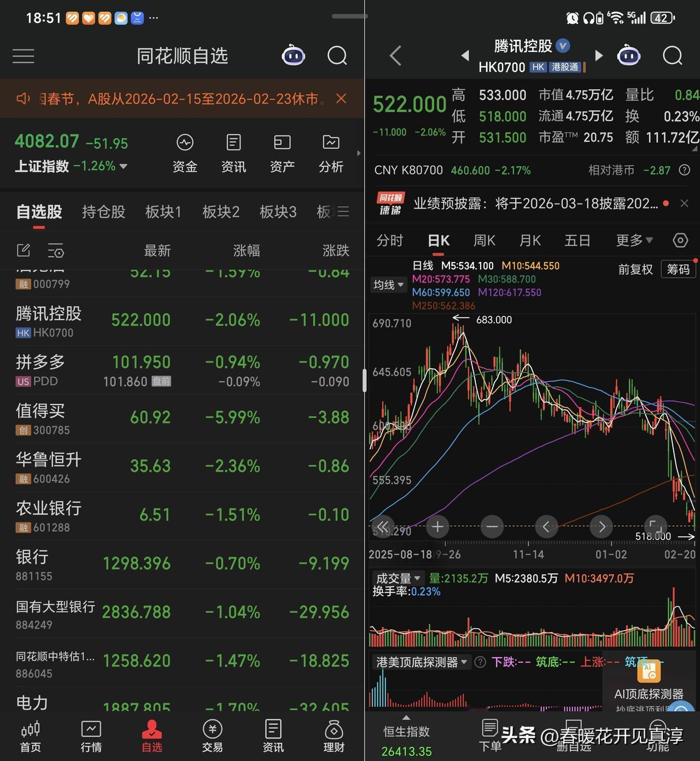700x761 pixels.
Task: Open the 同花顺中特估 886045 row
Action: (x=182, y=663)
